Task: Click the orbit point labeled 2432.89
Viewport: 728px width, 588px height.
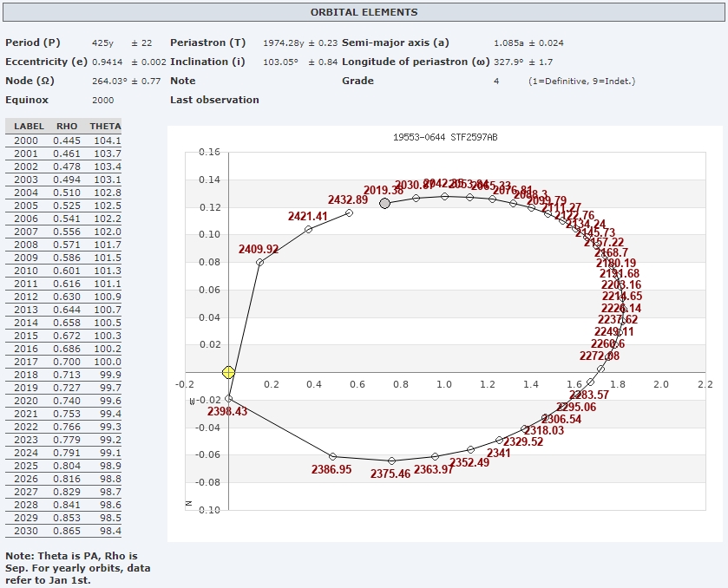Action: (x=349, y=212)
